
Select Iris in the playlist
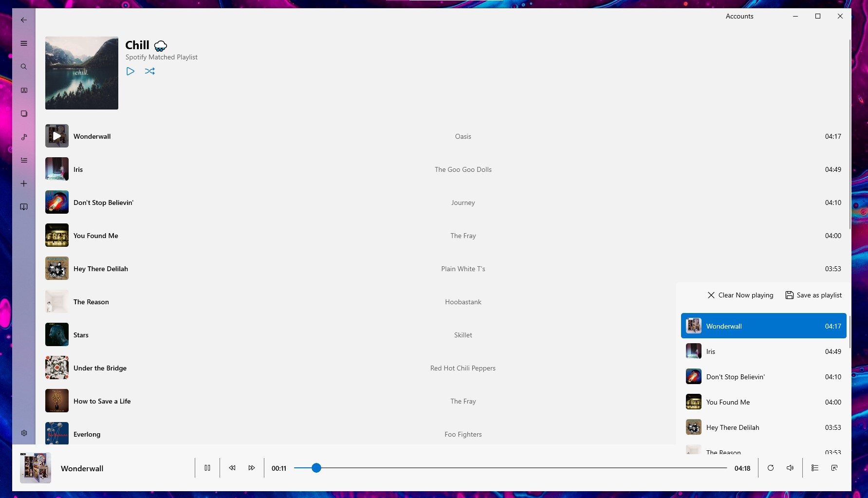point(443,169)
